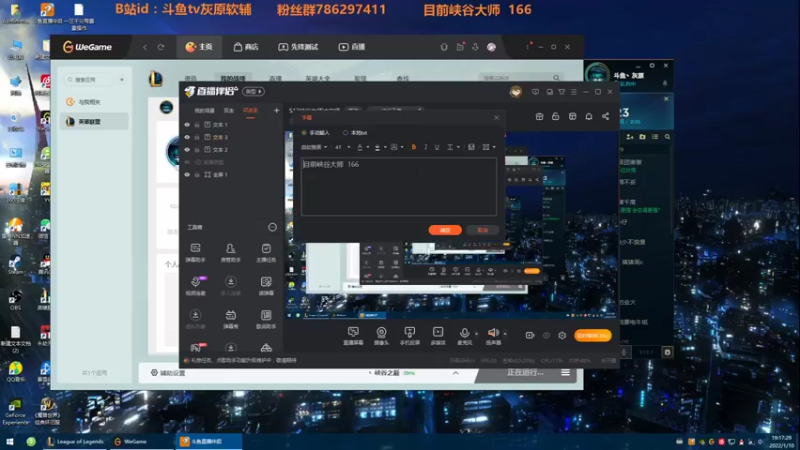Add 手机投屏 phone mirroring source
This screenshot has height=450, width=800.
click(410, 336)
